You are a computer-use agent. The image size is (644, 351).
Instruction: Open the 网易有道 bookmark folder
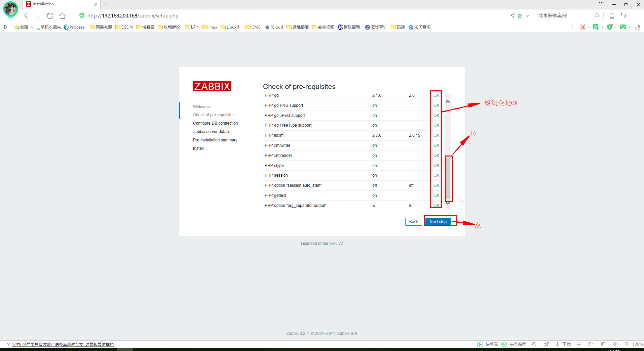coord(101,27)
